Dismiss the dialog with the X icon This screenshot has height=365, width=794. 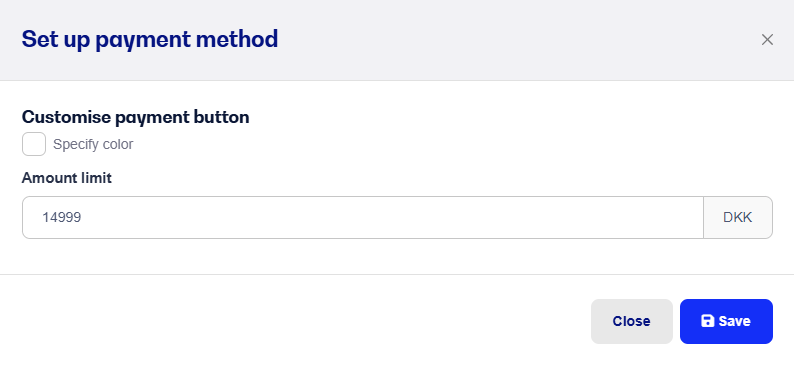pyautogui.click(x=767, y=39)
